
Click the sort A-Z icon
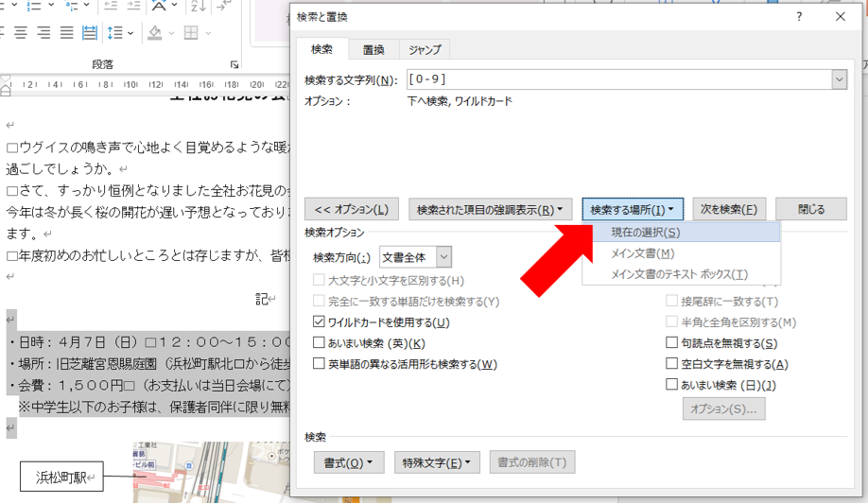(x=197, y=6)
